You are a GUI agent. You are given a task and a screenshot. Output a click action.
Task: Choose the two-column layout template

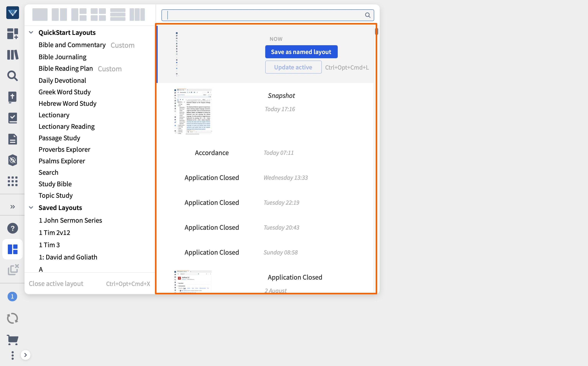pos(59,15)
